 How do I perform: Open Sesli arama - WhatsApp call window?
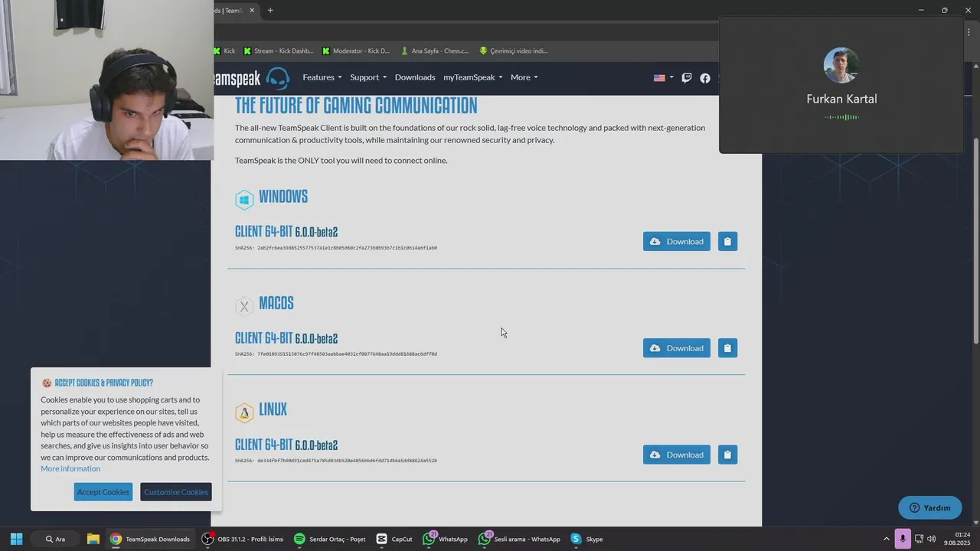click(519, 539)
